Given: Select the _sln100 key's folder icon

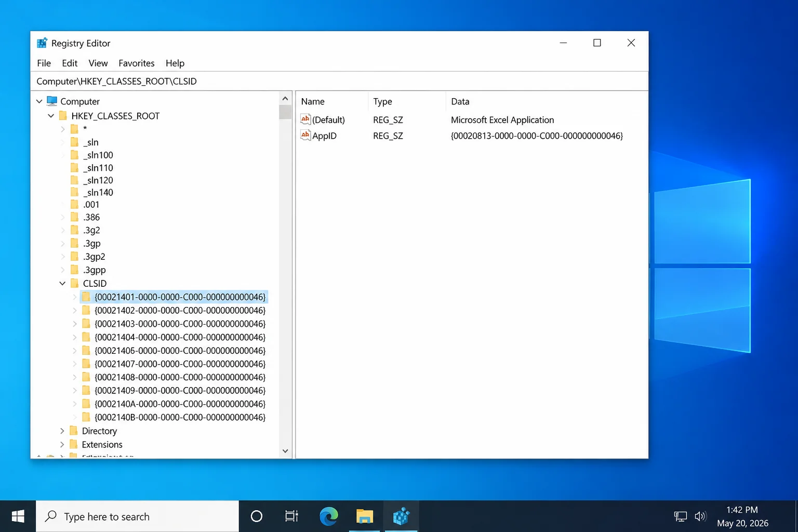Looking at the screenshot, I should tap(74, 155).
